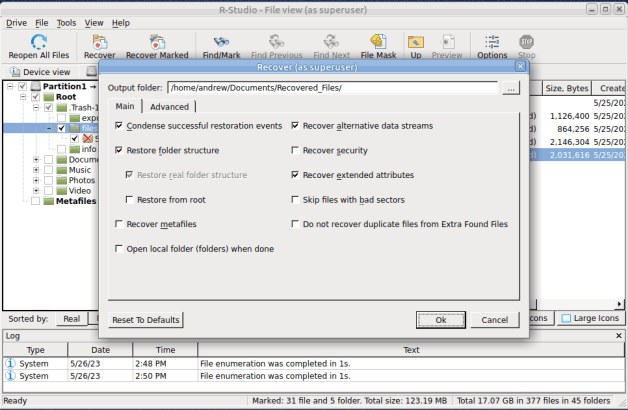Expand the Video folder node
The image size is (628, 410).
coord(36,191)
